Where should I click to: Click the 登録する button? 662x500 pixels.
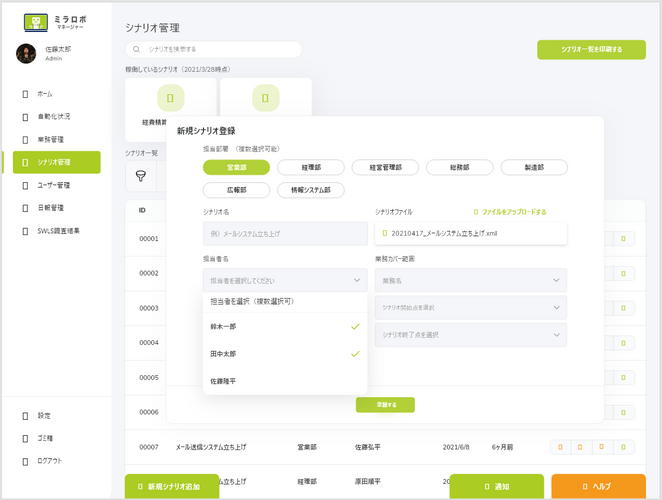385,405
